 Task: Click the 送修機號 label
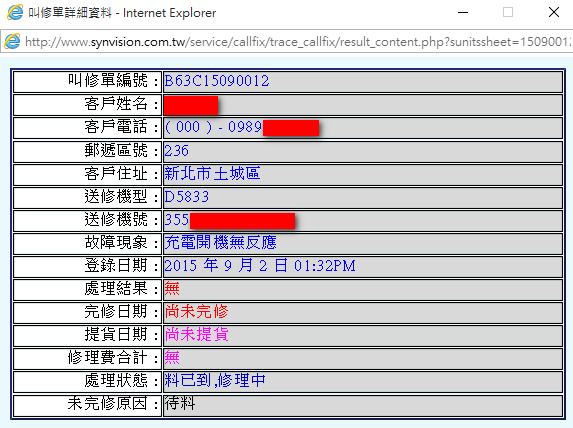[122, 219]
